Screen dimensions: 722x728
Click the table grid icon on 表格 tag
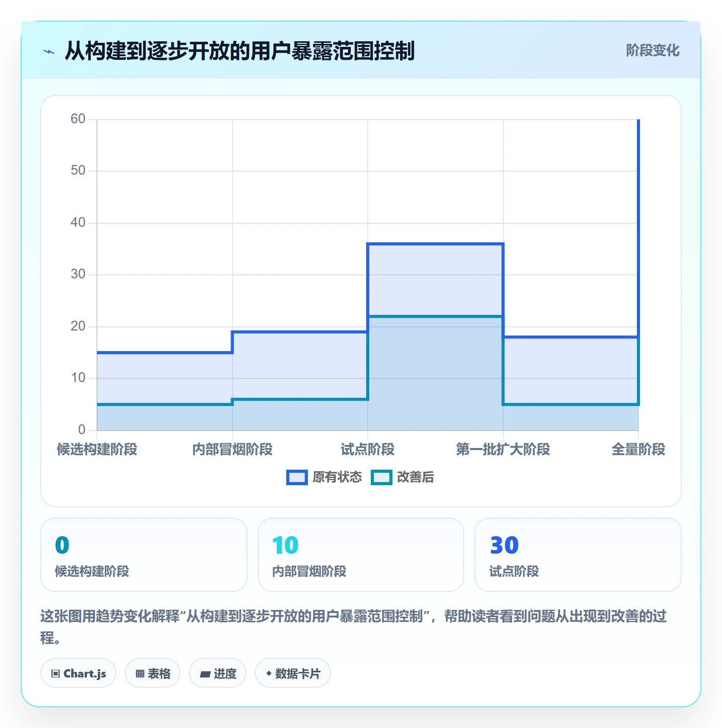(140, 673)
